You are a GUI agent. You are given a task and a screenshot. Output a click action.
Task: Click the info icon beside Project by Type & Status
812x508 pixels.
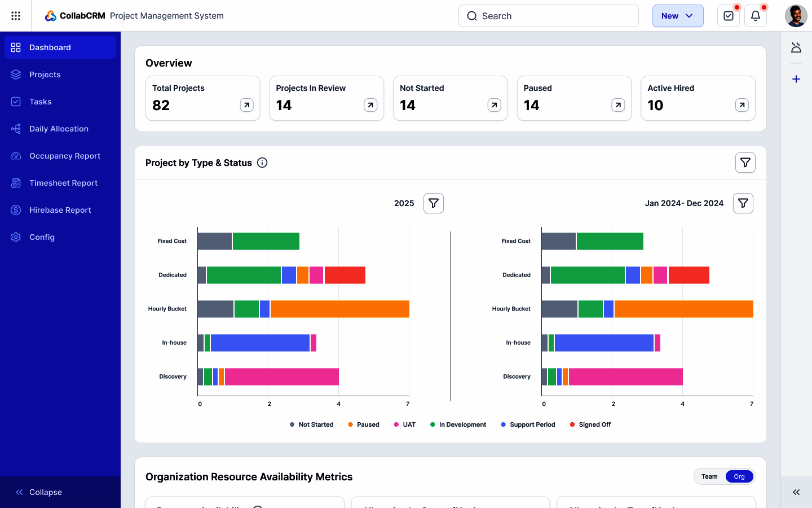(x=262, y=163)
